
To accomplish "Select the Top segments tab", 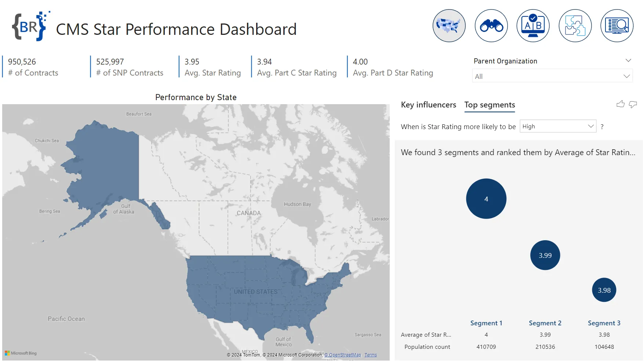I will (x=490, y=105).
